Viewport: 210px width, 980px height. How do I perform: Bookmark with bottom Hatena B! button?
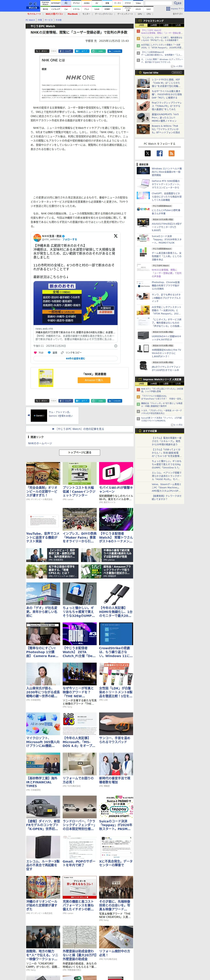[82, 401]
